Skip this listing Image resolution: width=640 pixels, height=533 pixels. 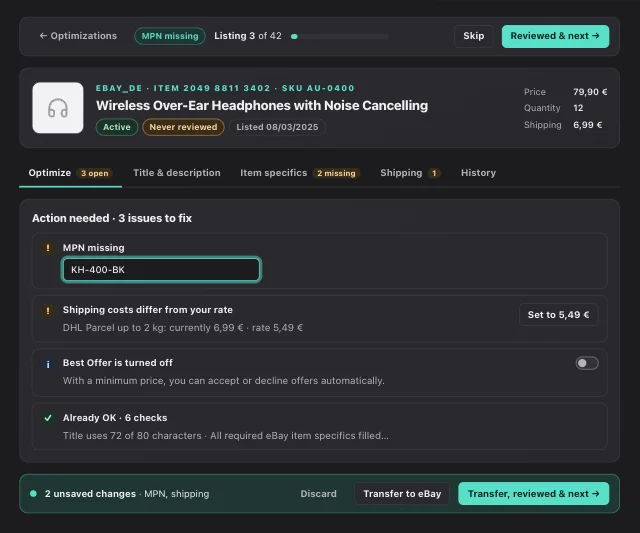[473, 36]
